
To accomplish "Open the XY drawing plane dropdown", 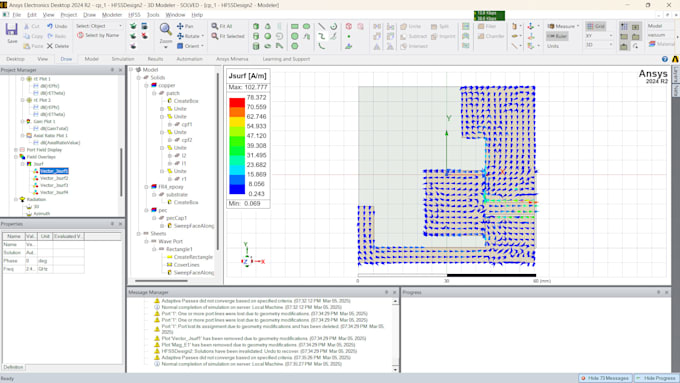I will (x=599, y=36).
